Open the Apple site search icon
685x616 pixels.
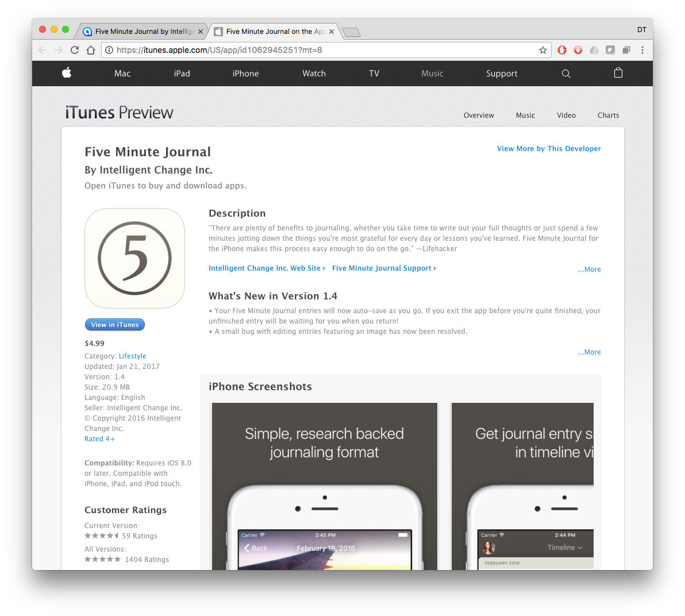(566, 74)
